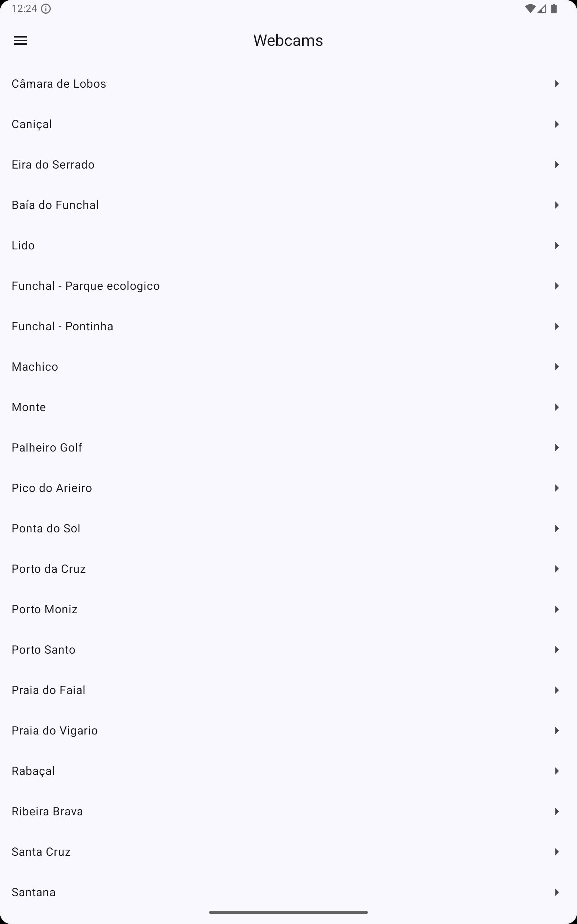The height and width of the screenshot is (924, 577).
Task: Expand the Eira do Serrado entry arrow
Action: (x=557, y=165)
